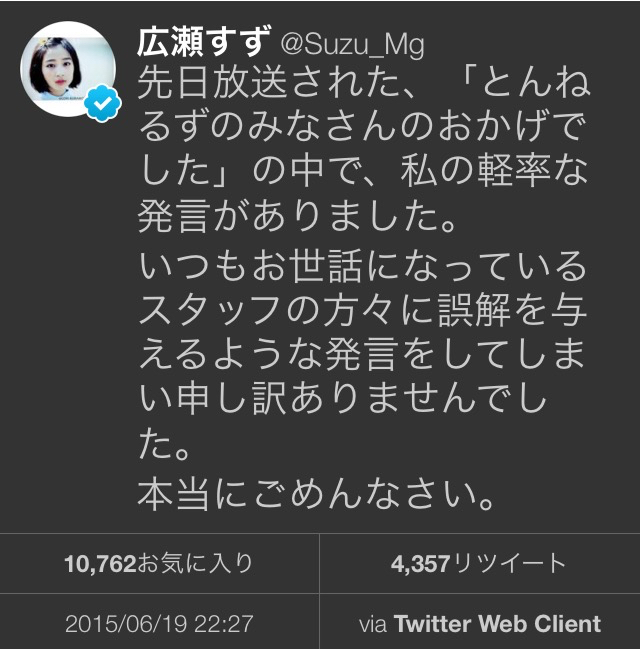Click the 22:27 time text

pyautogui.click(x=224, y=623)
